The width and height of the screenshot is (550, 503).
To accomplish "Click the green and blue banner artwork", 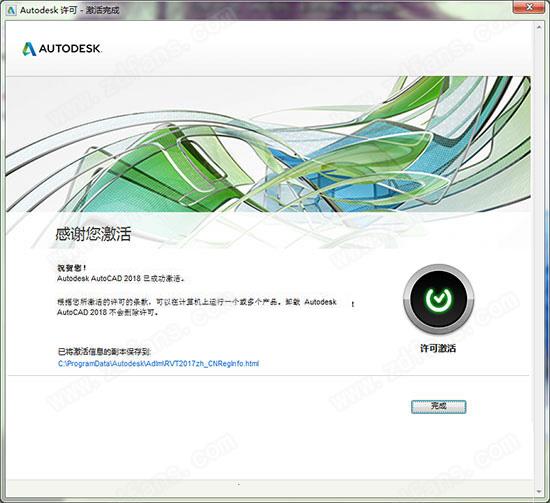I will pos(268,144).
